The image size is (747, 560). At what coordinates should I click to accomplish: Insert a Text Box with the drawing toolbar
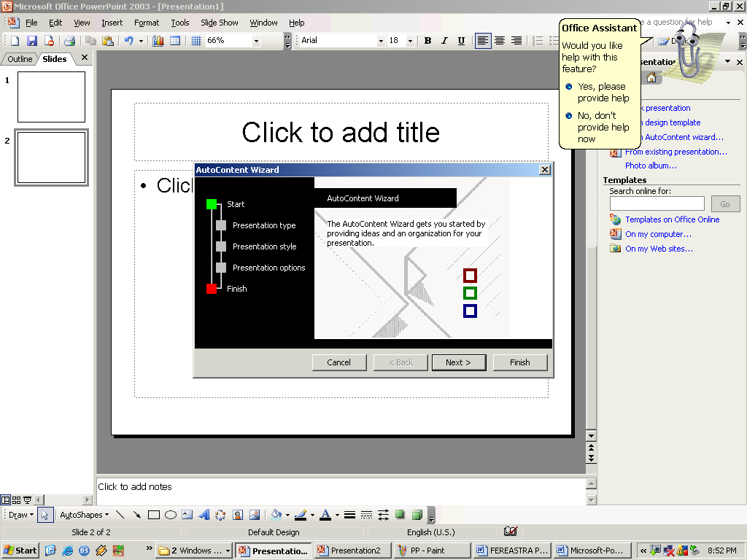click(x=187, y=515)
